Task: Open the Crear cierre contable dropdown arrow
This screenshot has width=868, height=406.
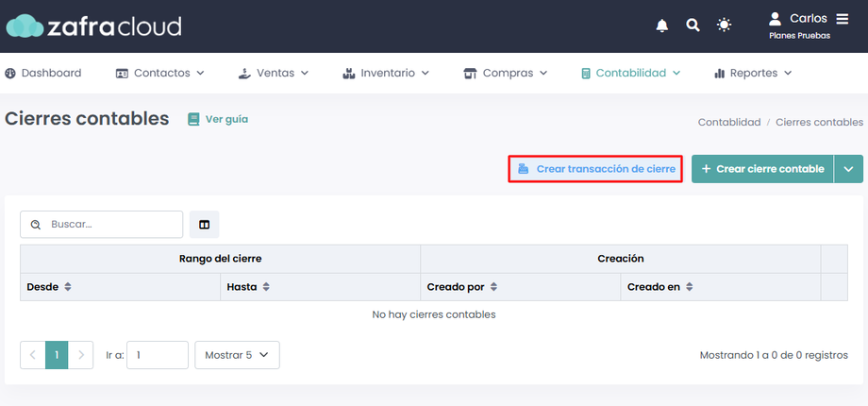Action: [848, 169]
